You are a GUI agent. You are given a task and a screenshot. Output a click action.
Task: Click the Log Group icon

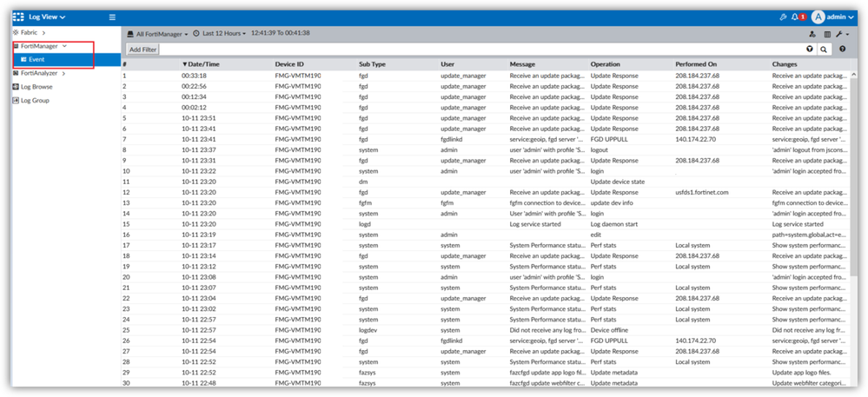tap(16, 100)
